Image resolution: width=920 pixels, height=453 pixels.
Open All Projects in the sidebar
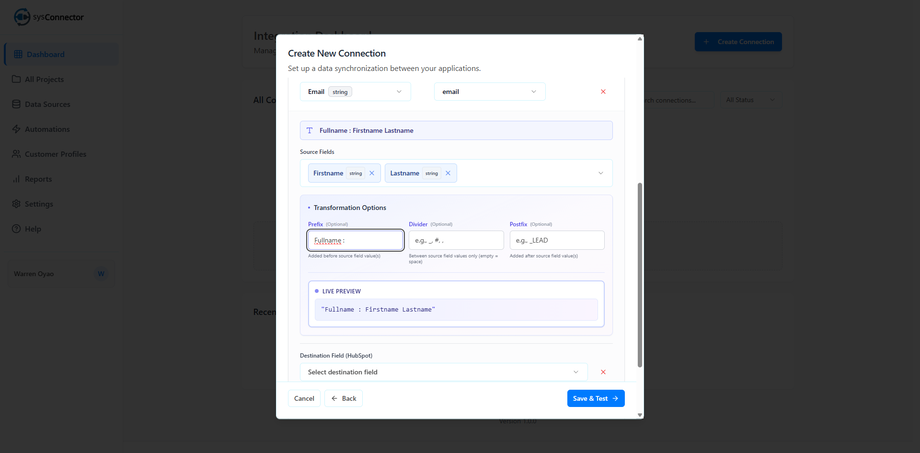coord(61,79)
